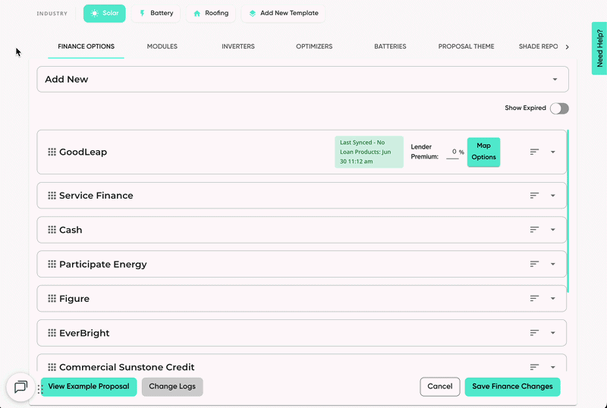
Task: Click the sort lines icon in Service Finance row
Action: (x=534, y=195)
